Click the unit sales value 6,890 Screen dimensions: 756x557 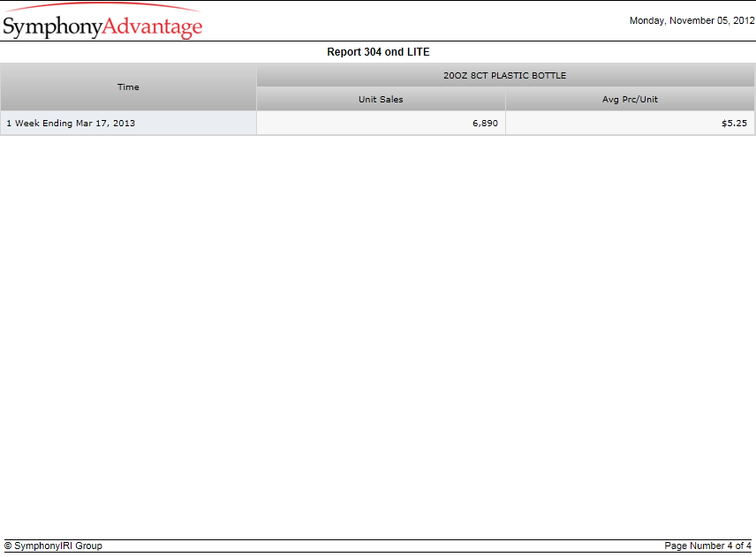485,124
